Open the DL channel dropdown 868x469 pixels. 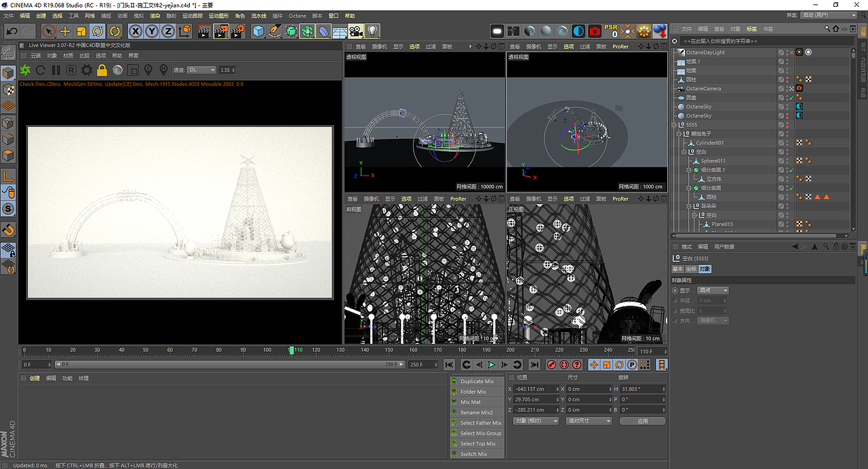pyautogui.click(x=201, y=70)
